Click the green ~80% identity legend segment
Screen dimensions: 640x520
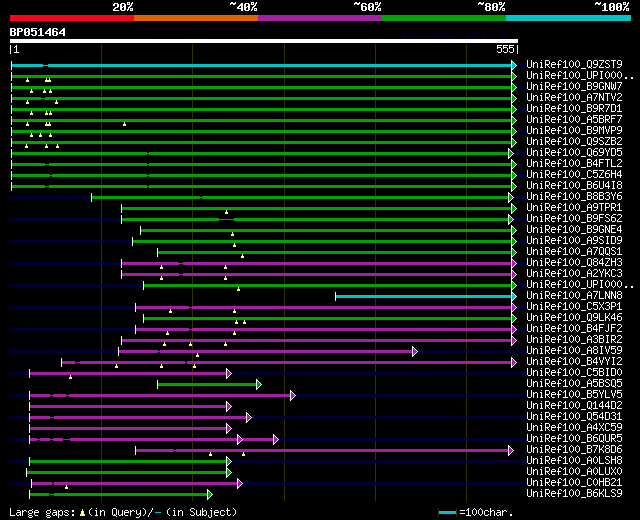pos(444,18)
